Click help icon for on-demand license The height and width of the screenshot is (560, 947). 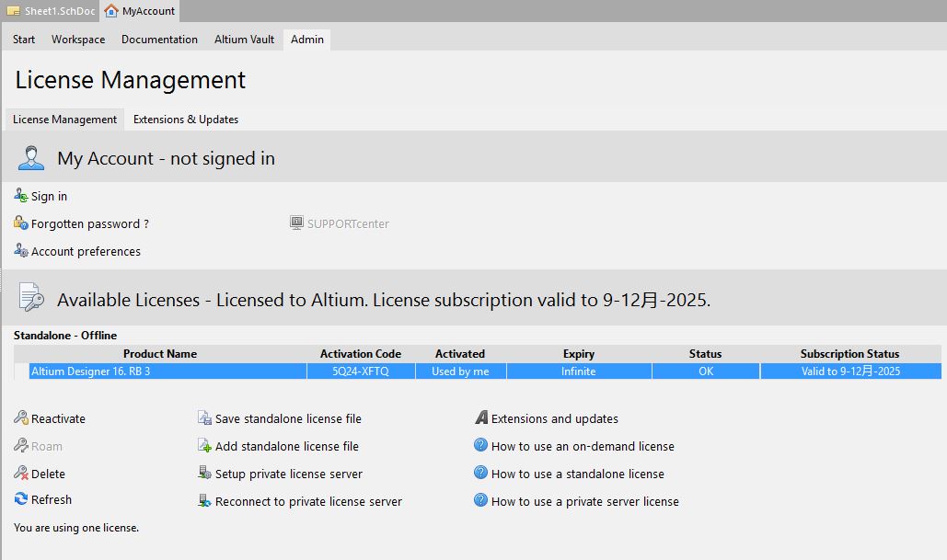pyautogui.click(x=480, y=445)
